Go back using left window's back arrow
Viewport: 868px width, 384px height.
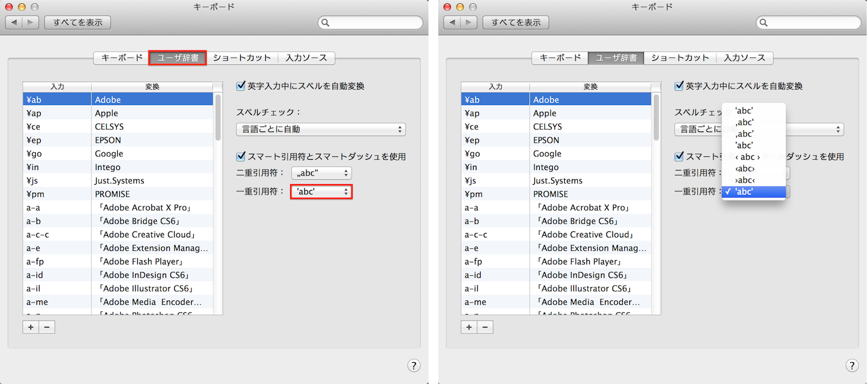pos(14,22)
